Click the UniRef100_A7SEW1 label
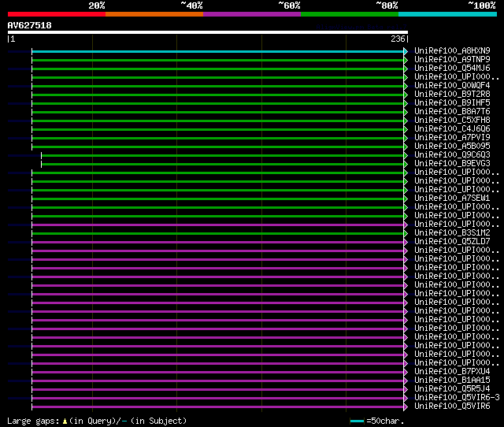This screenshot has width=504, height=427. tap(452, 199)
